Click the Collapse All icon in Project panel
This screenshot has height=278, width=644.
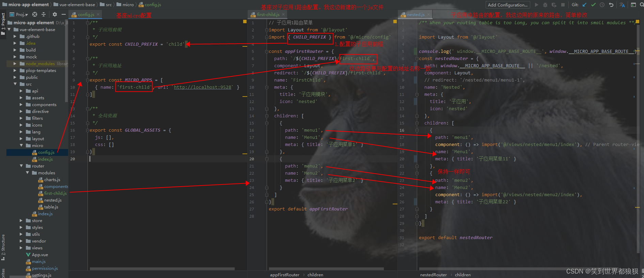pyautogui.click(x=44, y=14)
